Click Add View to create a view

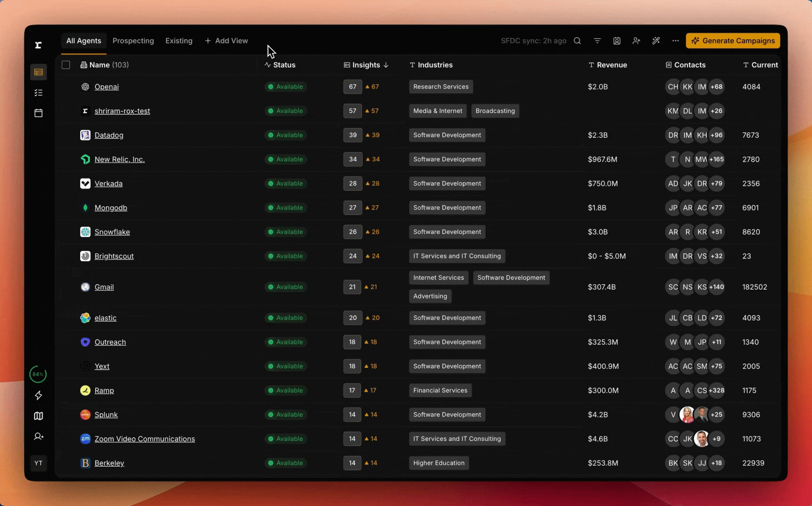226,41
